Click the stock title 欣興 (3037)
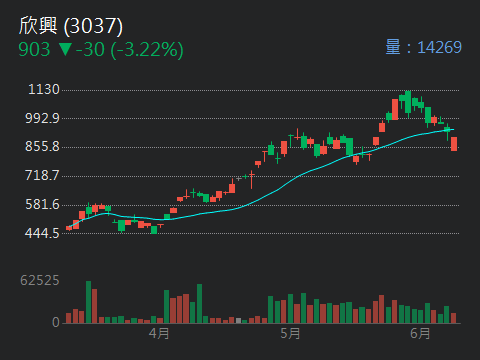480x360 pixels. point(71,26)
